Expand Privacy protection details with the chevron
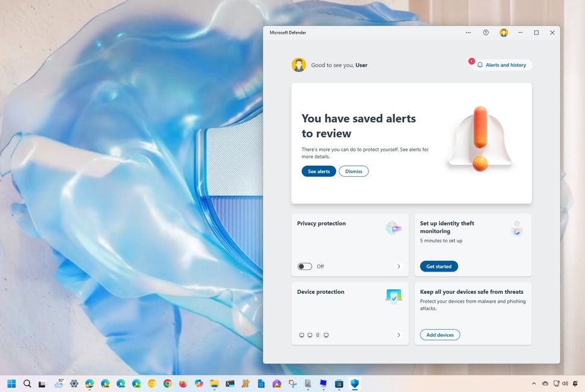585x392 pixels. 399,266
